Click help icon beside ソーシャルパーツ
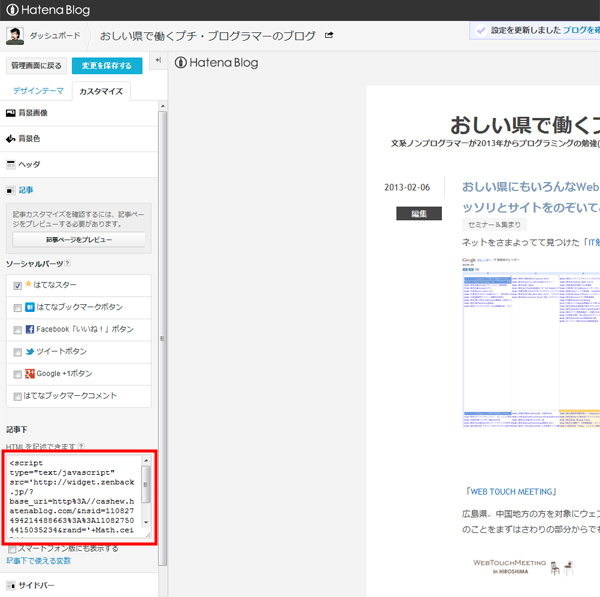 click(68, 263)
